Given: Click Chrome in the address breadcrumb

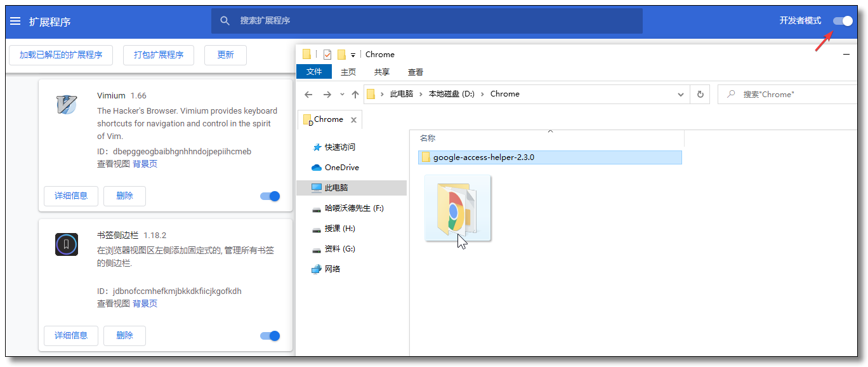Looking at the screenshot, I should point(505,94).
